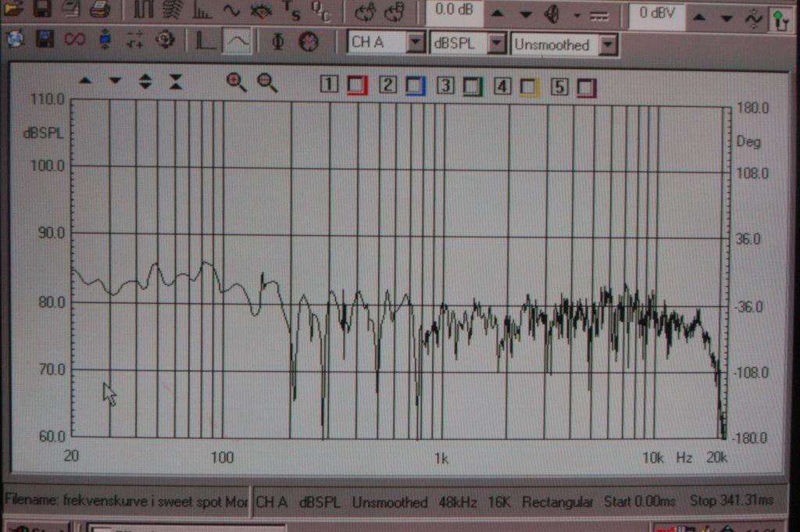The height and width of the screenshot is (532, 800).
Task: Click the Rectangular window status entry
Action: pos(557,502)
